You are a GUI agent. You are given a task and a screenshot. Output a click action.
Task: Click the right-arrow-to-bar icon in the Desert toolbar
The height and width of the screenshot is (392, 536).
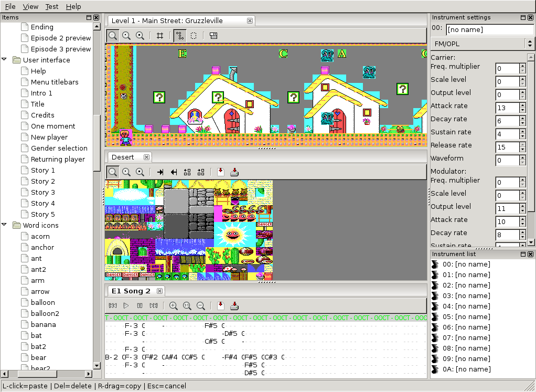(159, 172)
